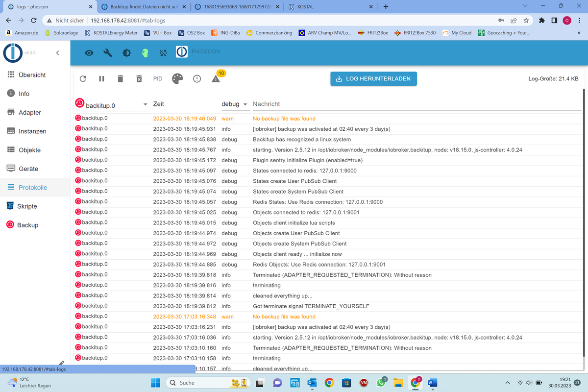
Task: Download the log with LOG HERUNTERLADEN
Action: click(x=374, y=78)
